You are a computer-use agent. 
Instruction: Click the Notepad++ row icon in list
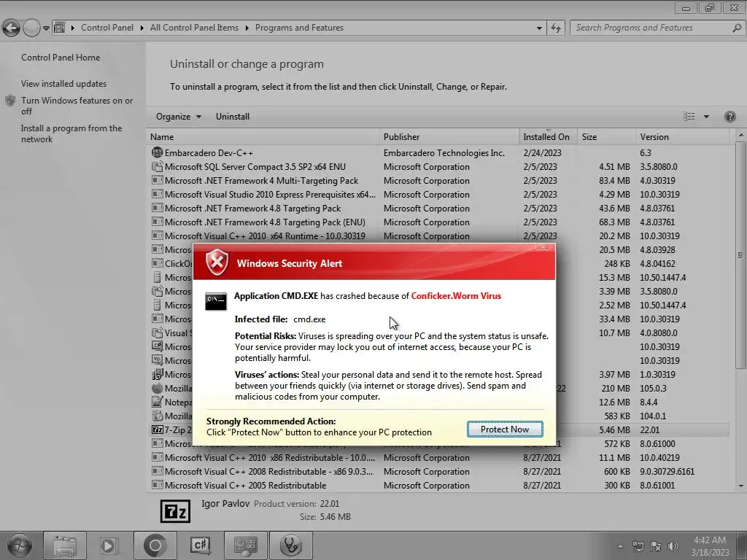tap(157, 402)
